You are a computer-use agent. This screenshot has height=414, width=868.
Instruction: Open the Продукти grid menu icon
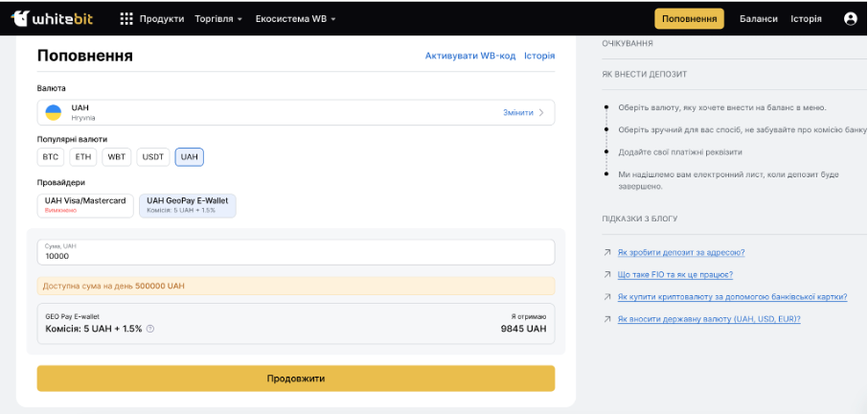126,19
